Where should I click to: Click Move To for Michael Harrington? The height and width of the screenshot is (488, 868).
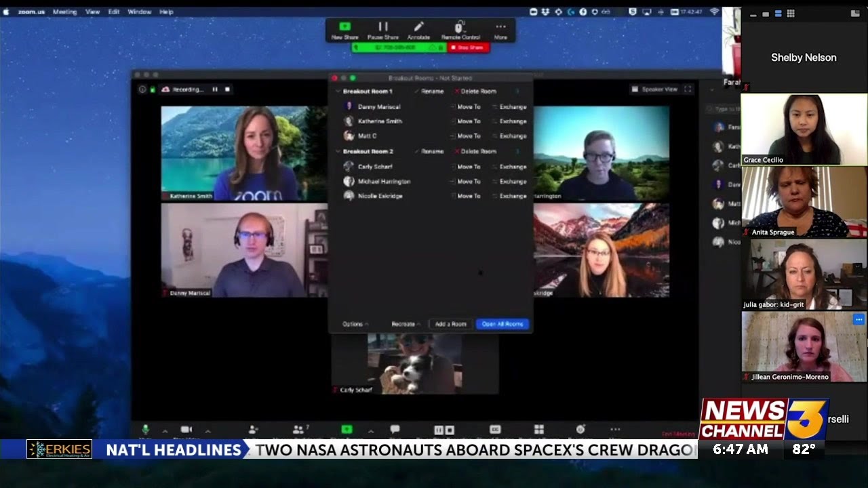point(466,182)
